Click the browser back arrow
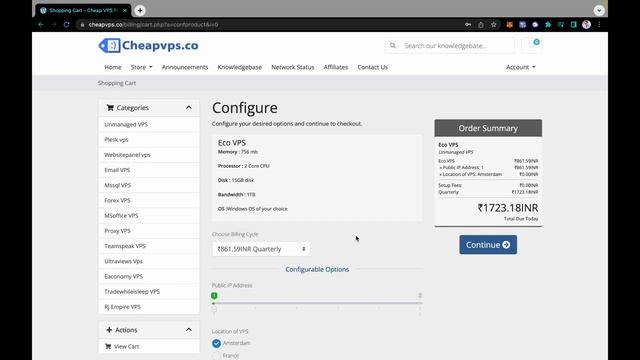Screen dimensions: 640x360 (x=41, y=24)
